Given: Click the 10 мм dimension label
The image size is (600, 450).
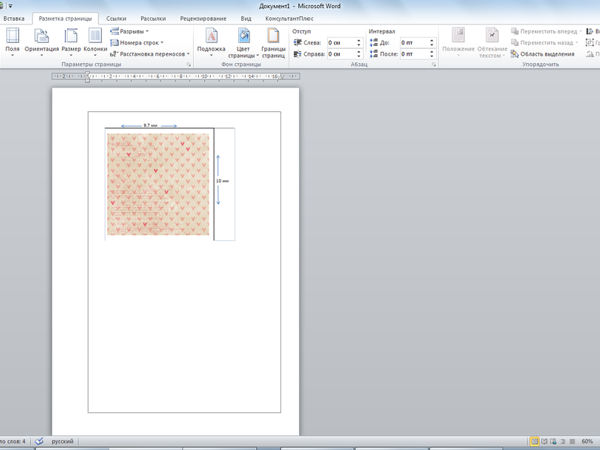Looking at the screenshot, I should point(222,181).
